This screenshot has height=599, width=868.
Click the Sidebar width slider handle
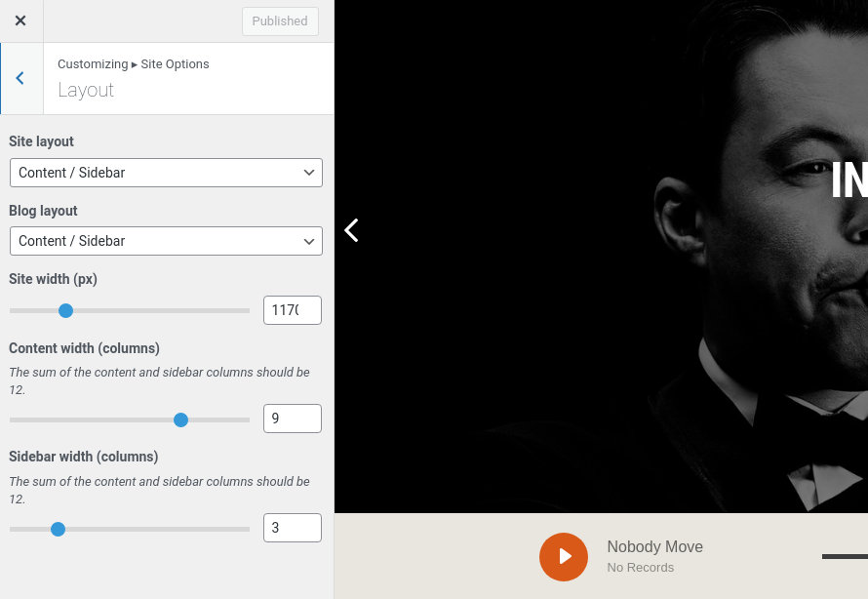[x=58, y=529]
